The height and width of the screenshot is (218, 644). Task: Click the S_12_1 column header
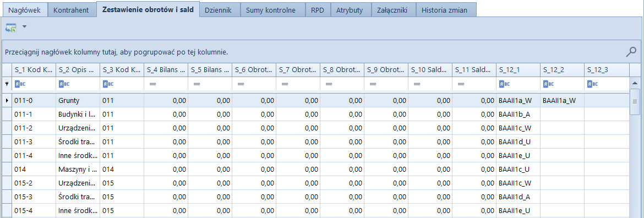point(518,70)
